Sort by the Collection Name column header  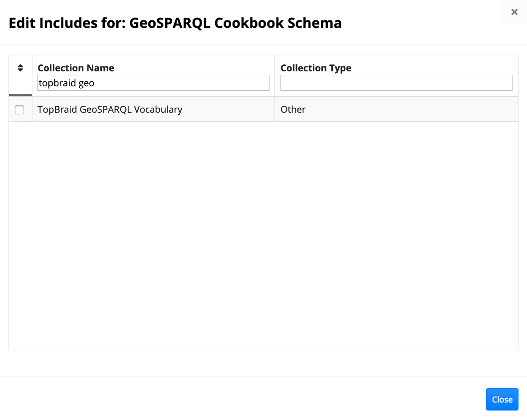tap(76, 68)
